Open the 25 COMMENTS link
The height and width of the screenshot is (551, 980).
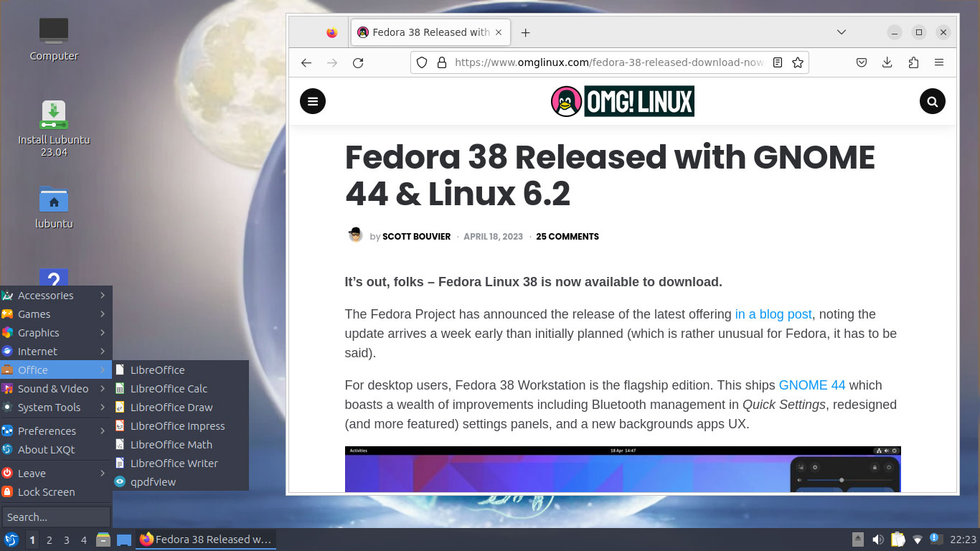tap(567, 237)
